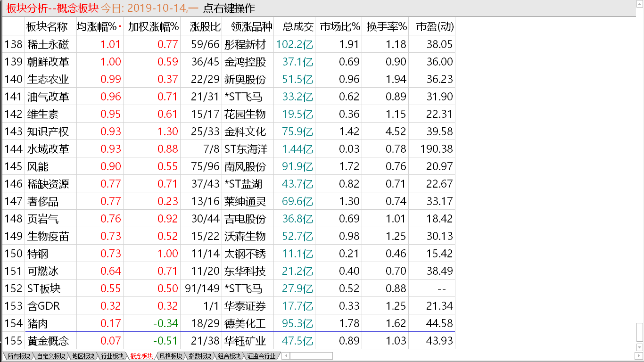
Task: Click leading stock 沃森生物
Action: tap(245, 236)
